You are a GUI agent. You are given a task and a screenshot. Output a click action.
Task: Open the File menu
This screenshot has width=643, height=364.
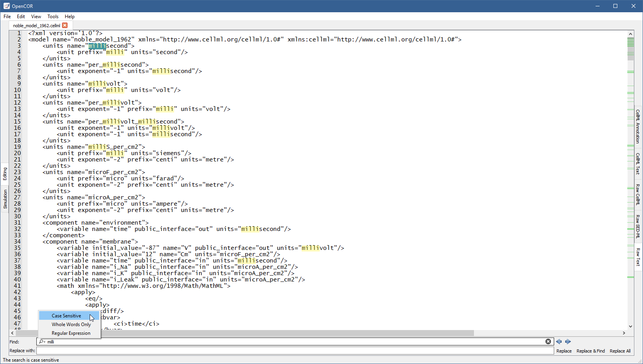(7, 17)
